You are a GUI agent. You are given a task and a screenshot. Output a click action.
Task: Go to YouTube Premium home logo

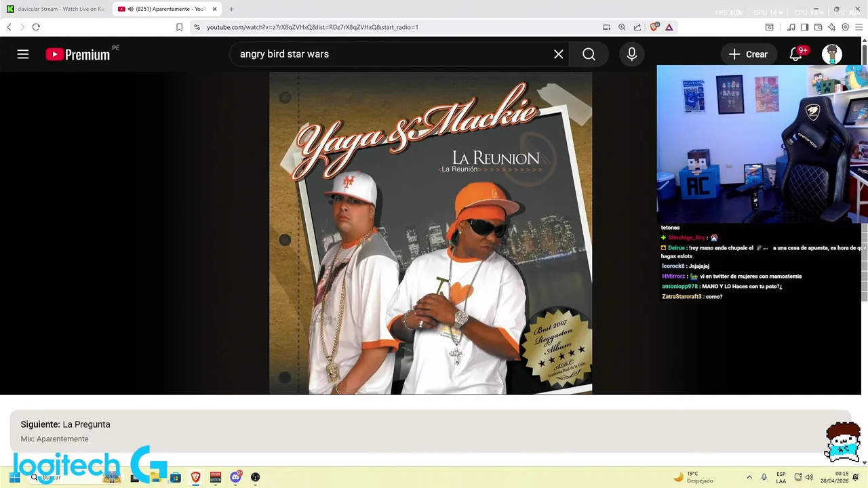(77, 55)
